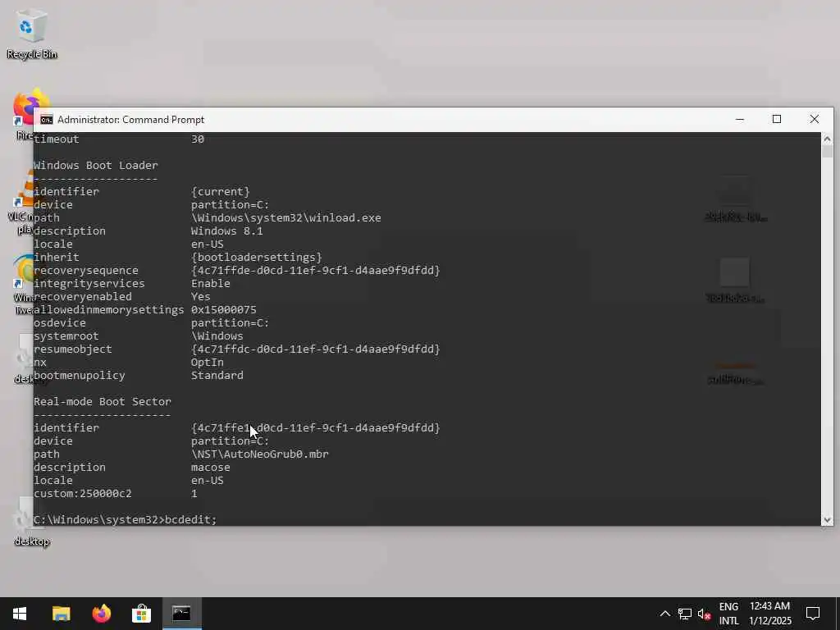
Task: Open network status tray icon
Action: point(685,614)
